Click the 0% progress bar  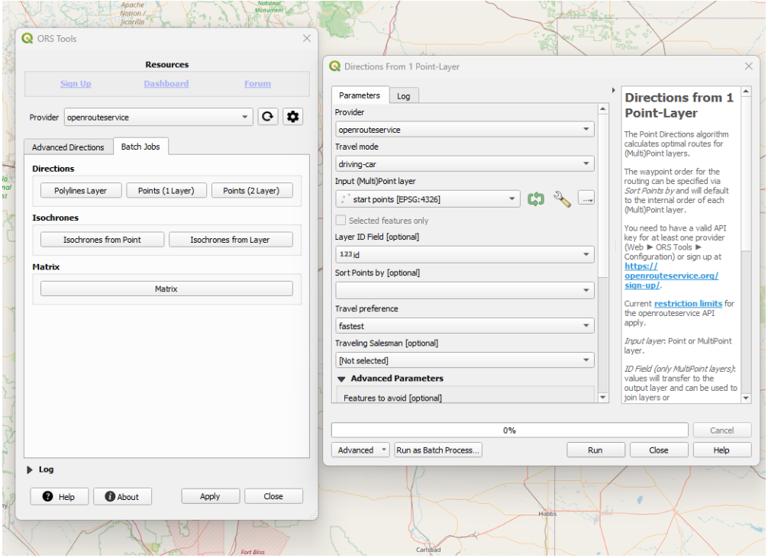509,430
